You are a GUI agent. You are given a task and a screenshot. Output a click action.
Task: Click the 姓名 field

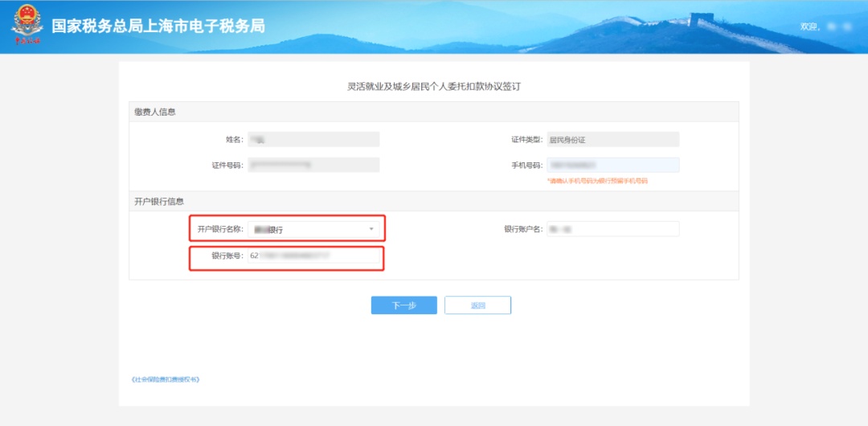pyautogui.click(x=313, y=139)
